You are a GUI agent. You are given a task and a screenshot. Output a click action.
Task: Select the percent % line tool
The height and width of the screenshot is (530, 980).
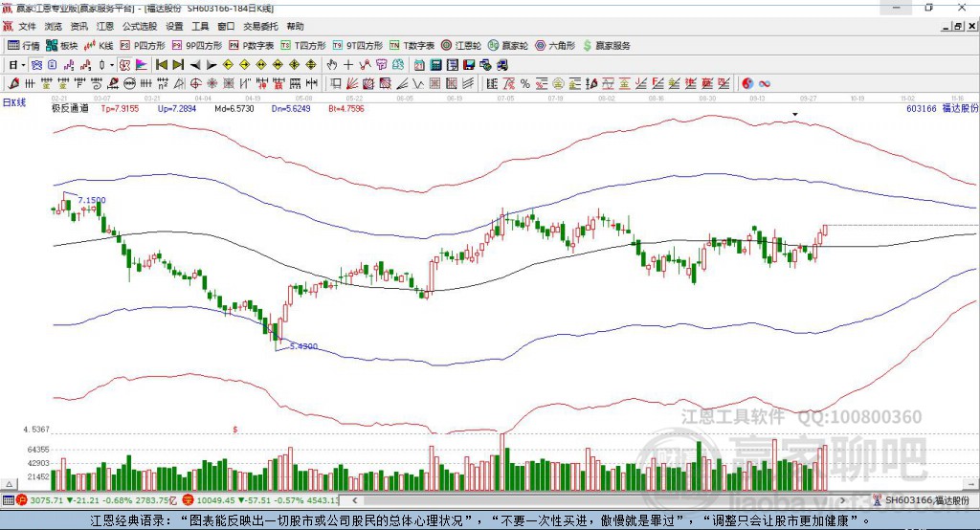(525, 84)
